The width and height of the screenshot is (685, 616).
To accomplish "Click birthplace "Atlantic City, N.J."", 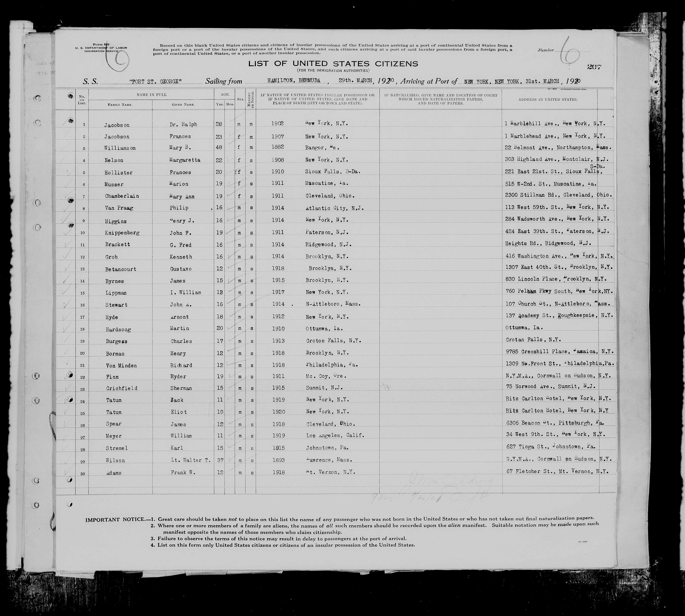I will pos(334,208).
